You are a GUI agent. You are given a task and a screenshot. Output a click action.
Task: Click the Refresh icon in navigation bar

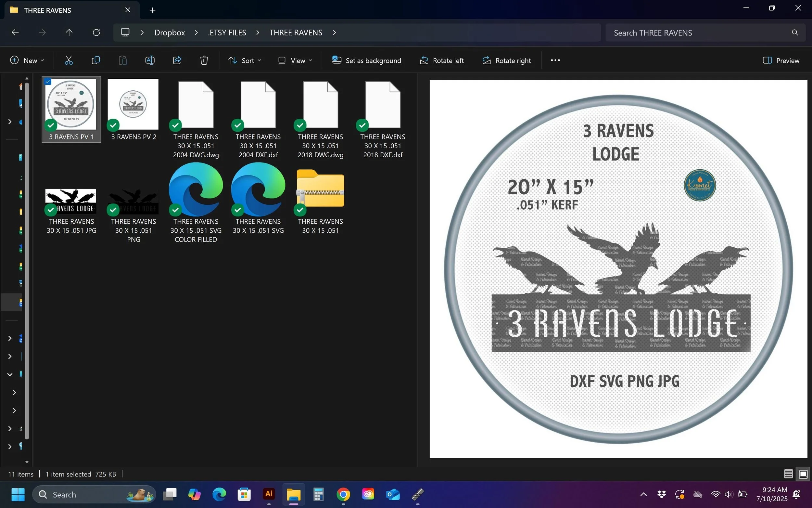pyautogui.click(x=96, y=33)
